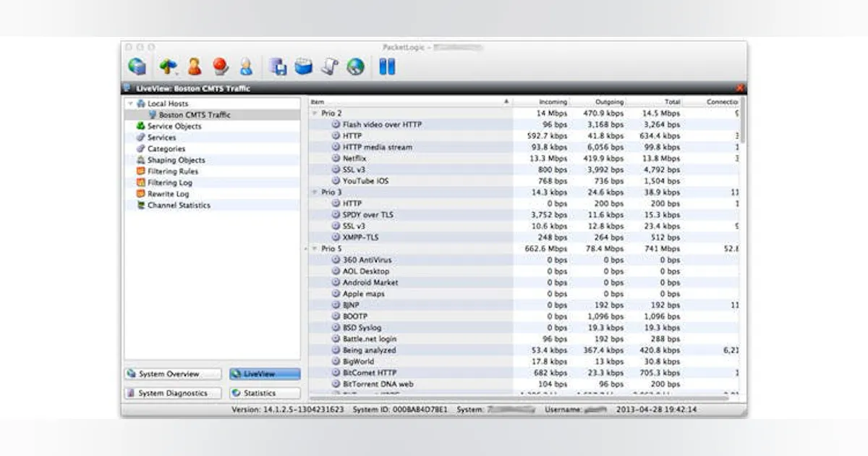
Task: Sort by the Incoming column header
Action: coord(541,102)
